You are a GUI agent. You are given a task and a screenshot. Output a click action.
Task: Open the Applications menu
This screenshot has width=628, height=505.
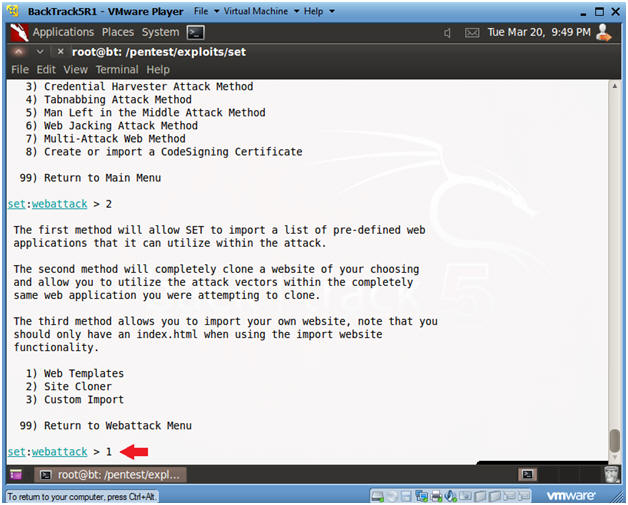63,32
